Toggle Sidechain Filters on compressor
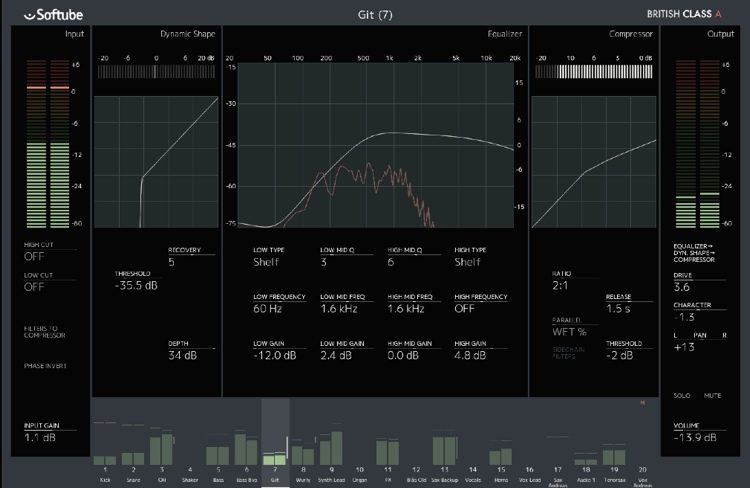The height and width of the screenshot is (488, 750). click(568, 353)
